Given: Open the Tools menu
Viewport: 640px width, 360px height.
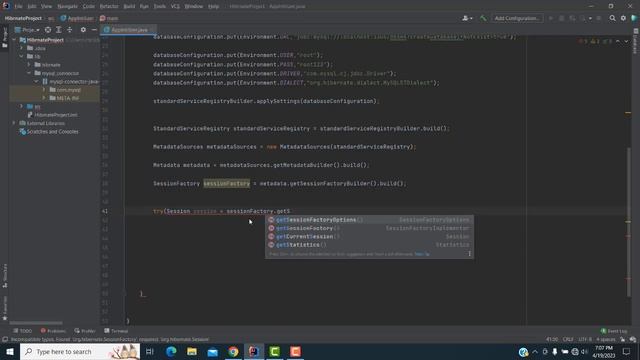Looking at the screenshot, I should (160, 7).
